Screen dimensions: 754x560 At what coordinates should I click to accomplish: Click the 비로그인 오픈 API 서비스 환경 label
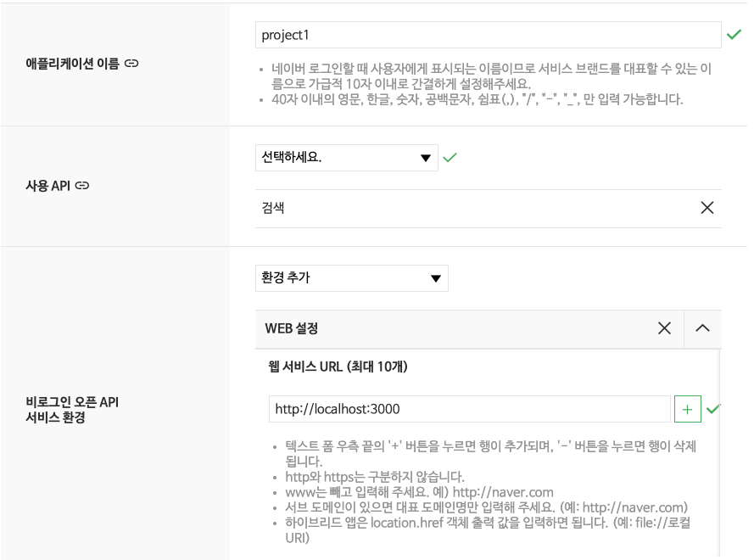coord(72,410)
